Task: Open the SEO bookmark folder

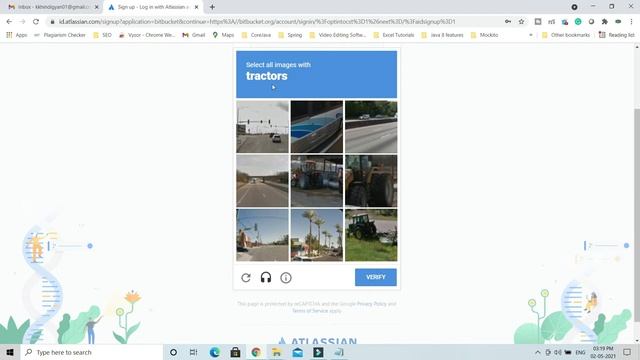Action: point(102,35)
